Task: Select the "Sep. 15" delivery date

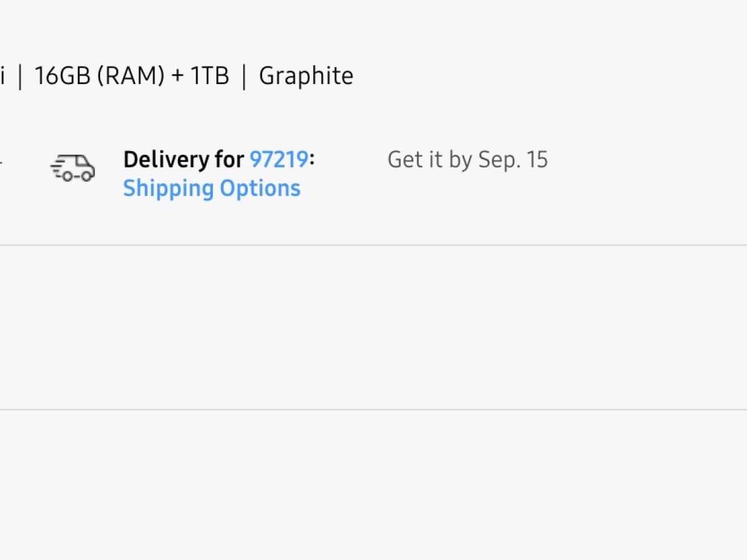Action: (513, 160)
